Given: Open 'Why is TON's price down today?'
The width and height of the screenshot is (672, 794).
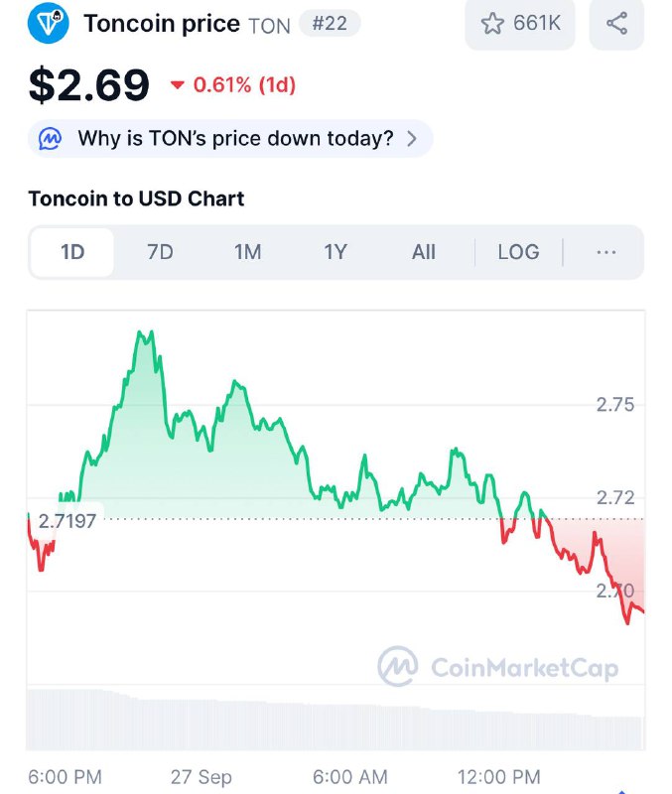Looking at the screenshot, I should point(235,139).
